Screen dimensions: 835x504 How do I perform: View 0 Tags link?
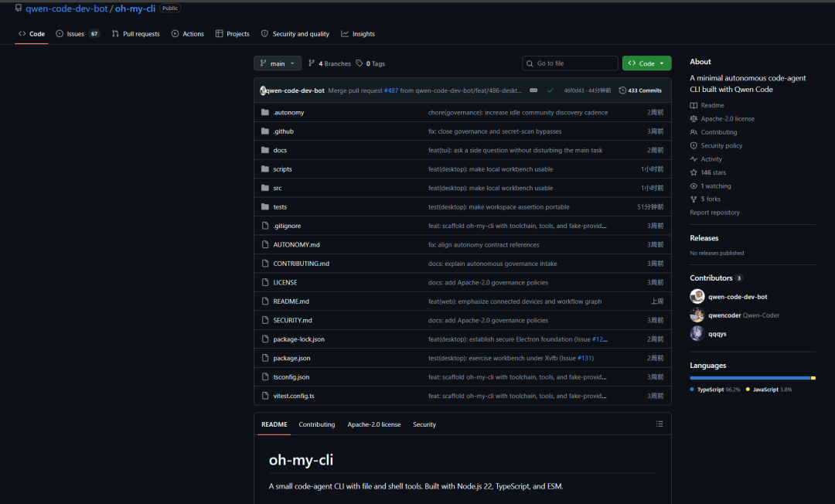[370, 63]
